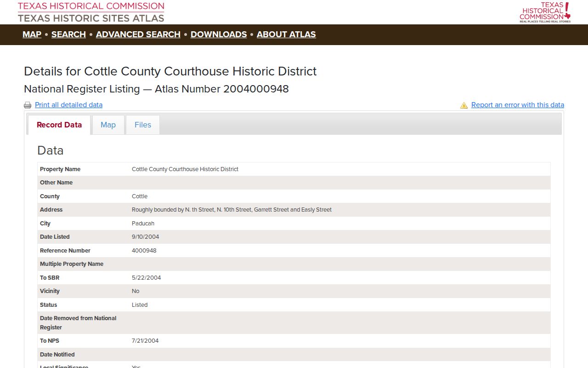Click the Reference Number value 4000948
588x368 pixels.
pyautogui.click(x=144, y=251)
